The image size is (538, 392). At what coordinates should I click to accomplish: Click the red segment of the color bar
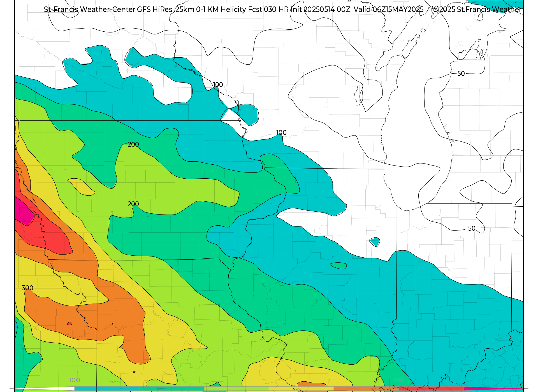[431, 389]
